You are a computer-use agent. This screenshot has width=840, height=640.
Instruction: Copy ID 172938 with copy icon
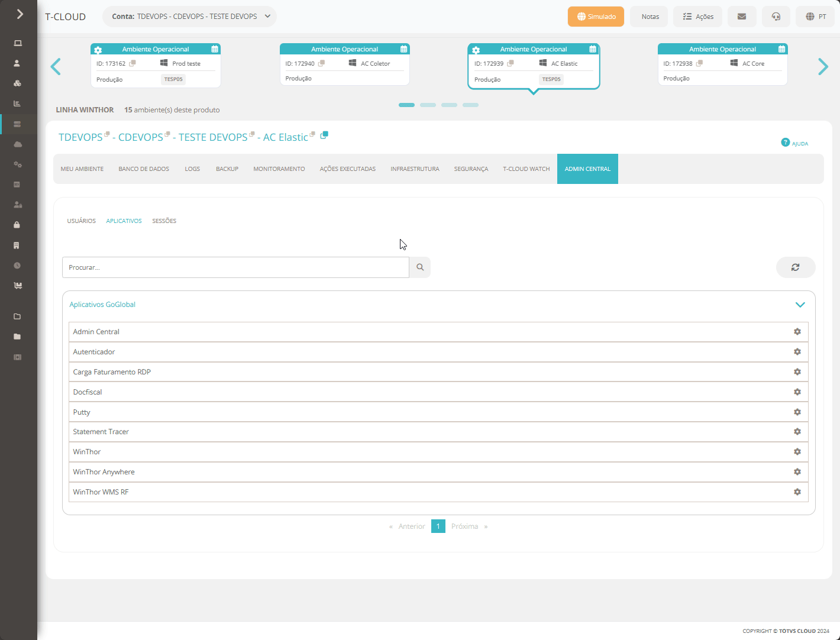[x=699, y=63]
